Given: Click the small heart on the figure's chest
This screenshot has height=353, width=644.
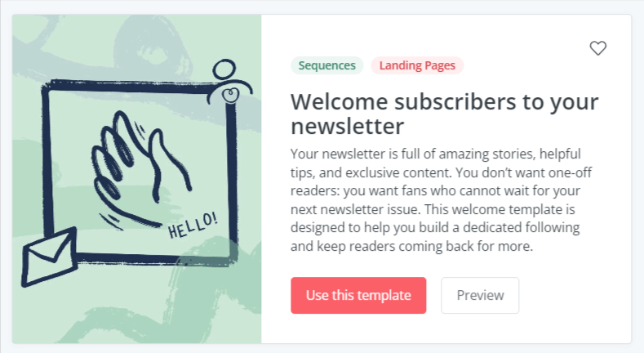Looking at the screenshot, I should pyautogui.click(x=230, y=95).
